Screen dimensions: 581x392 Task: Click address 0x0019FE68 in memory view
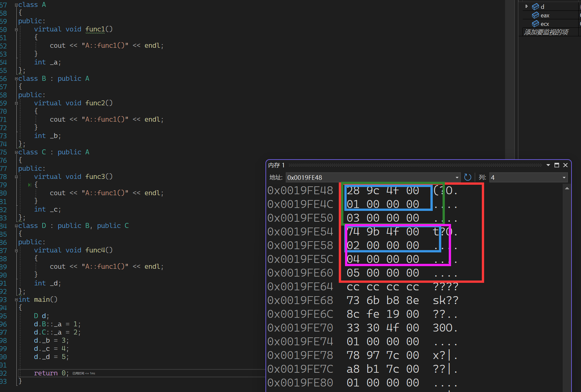[x=300, y=300]
